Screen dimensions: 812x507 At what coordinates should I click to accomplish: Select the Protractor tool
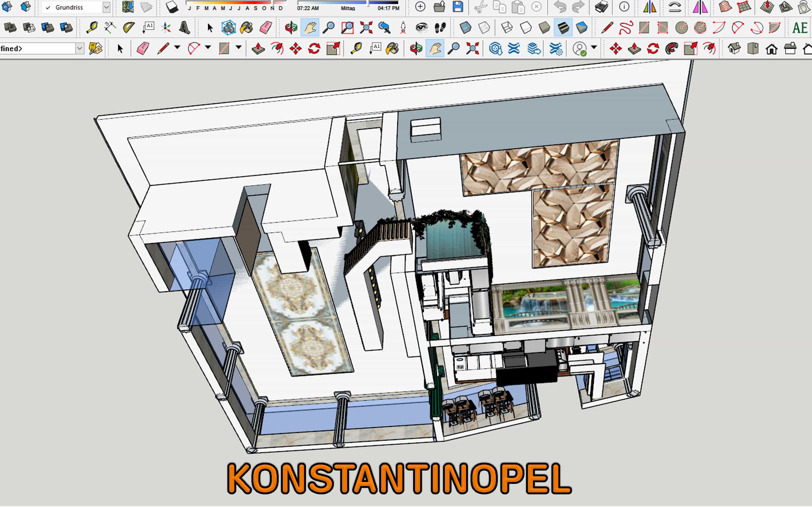pyautogui.click(x=128, y=28)
